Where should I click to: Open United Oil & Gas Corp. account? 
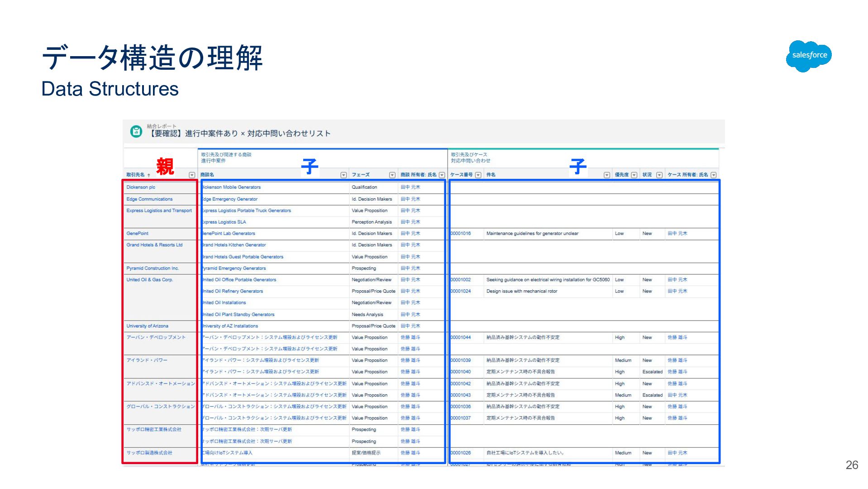tap(149, 280)
